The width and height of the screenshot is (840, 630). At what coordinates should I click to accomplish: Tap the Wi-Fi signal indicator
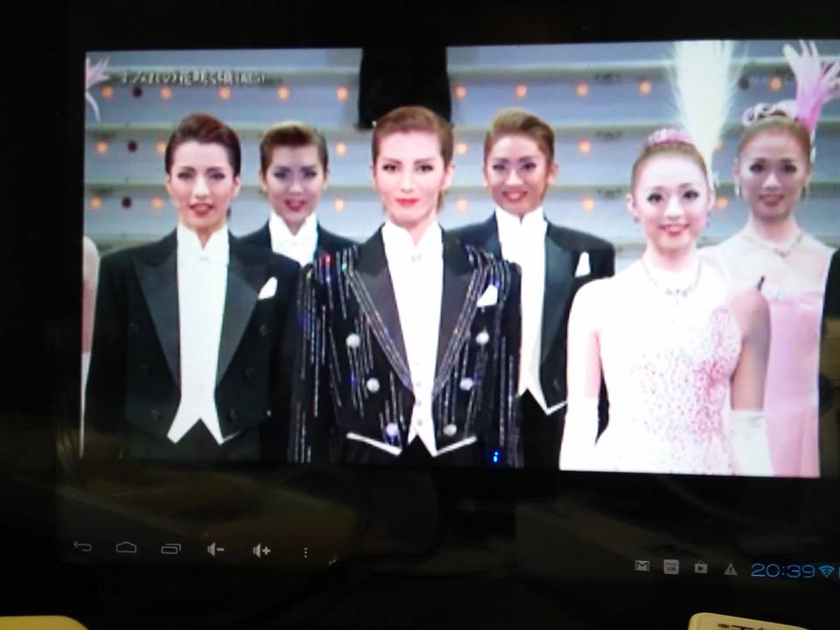pos(827,570)
